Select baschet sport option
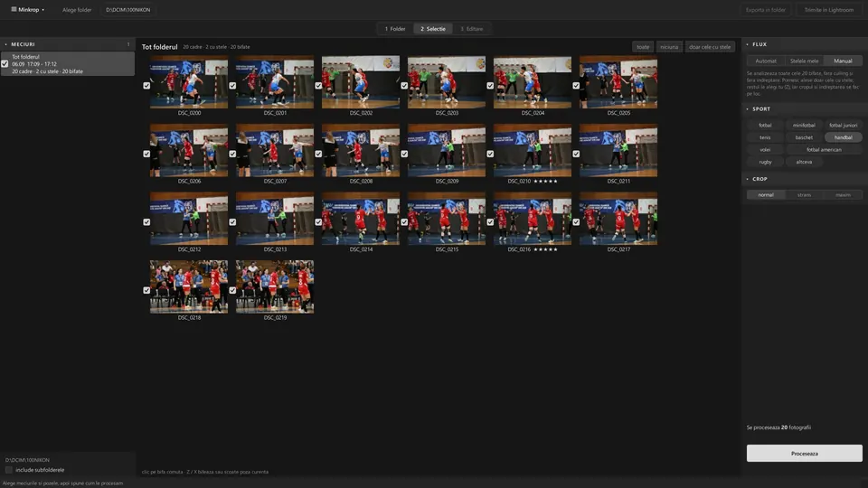Viewport: 868px width, 488px height. point(804,137)
